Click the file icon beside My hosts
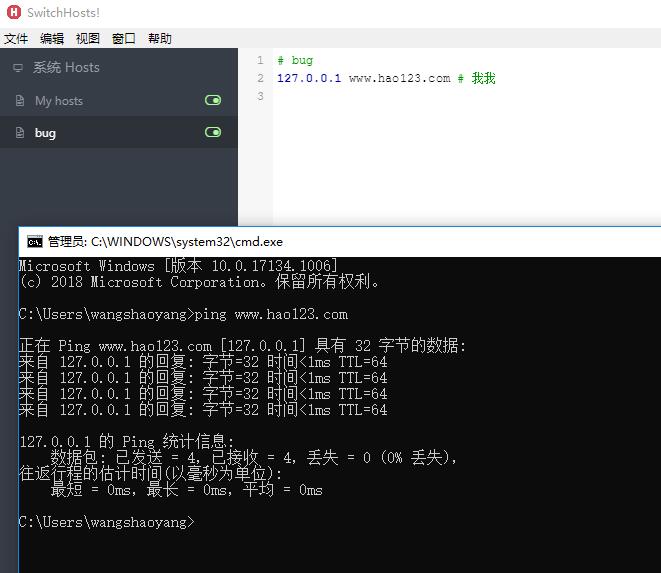This screenshot has width=661, height=573. point(19,100)
